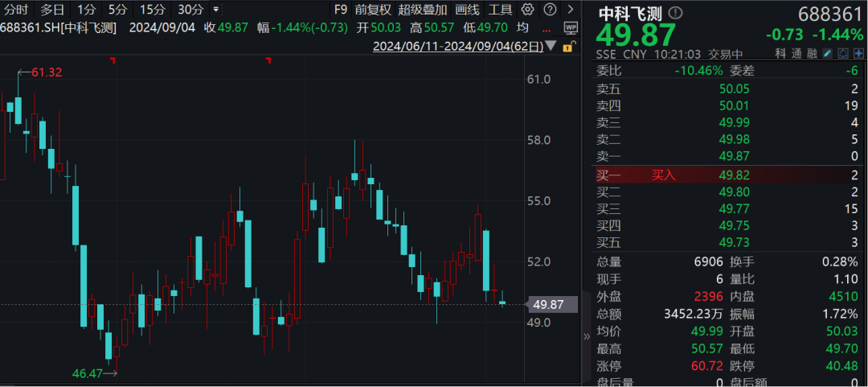Click the 49.87 current price tag on the axis
The height and width of the screenshot is (387, 868).
click(x=552, y=304)
